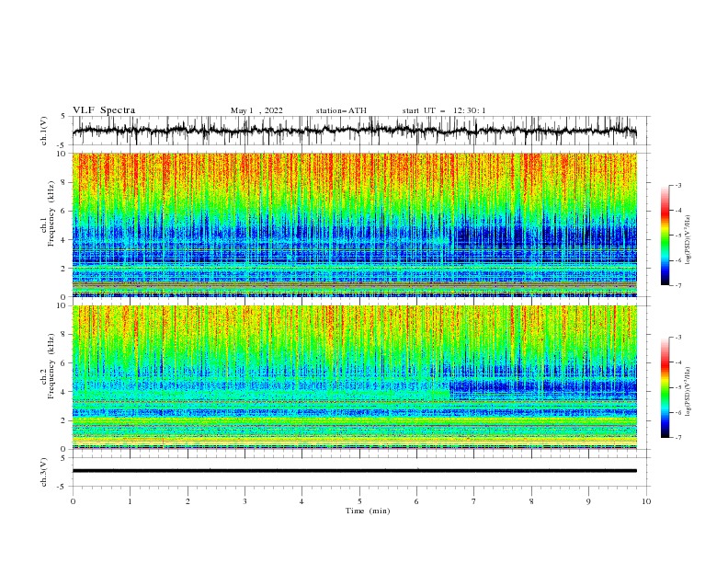Click the 'station=ATH' label

341,110
